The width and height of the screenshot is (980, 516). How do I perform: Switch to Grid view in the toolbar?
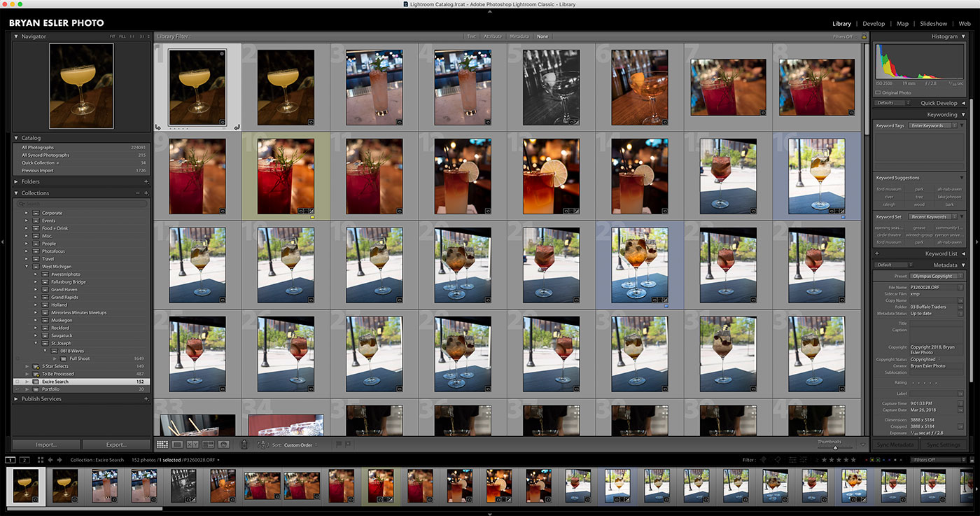pos(162,445)
